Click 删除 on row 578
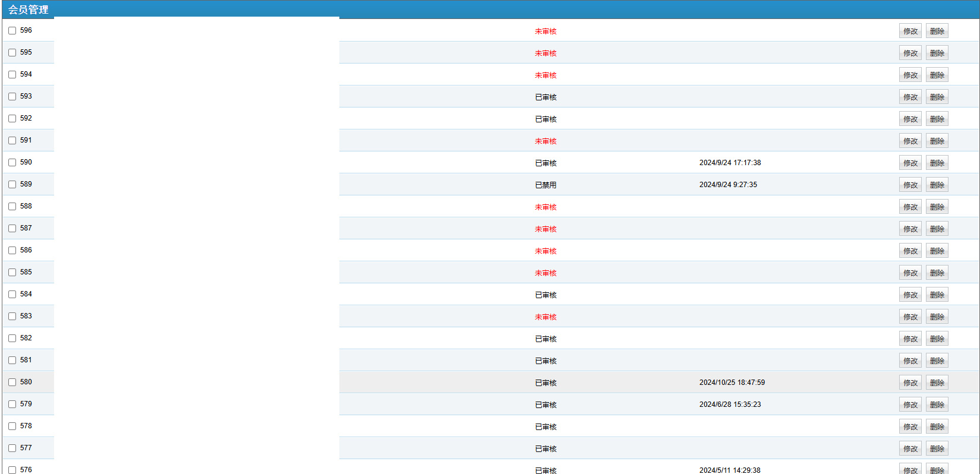The image size is (980, 474). tap(937, 427)
